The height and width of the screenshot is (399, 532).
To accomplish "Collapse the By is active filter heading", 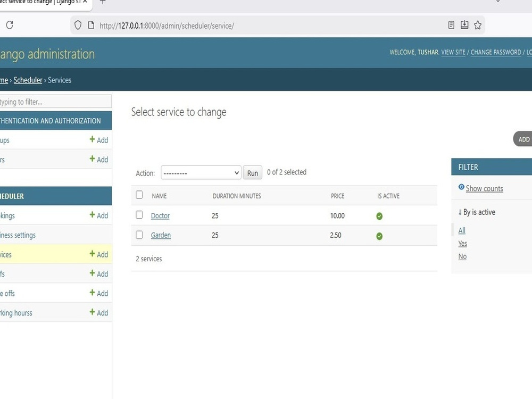I will coord(477,212).
